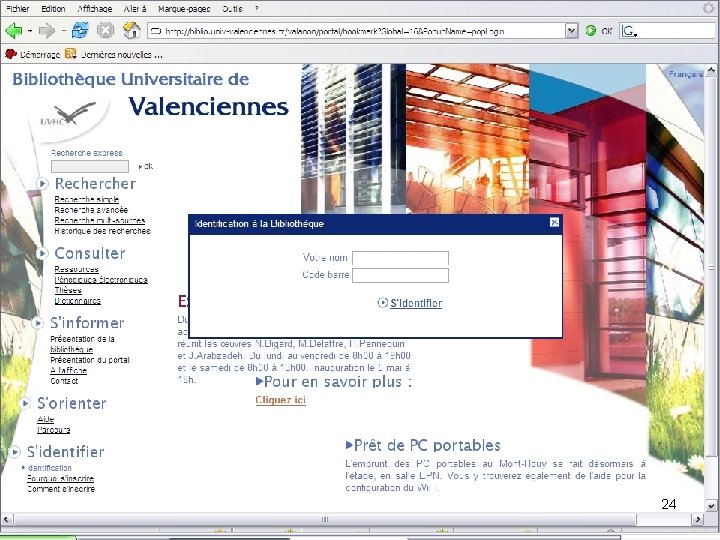Viewport: 720px width, 540px height.
Task: Click ok next to the Recherche express field
Action: 146,166
